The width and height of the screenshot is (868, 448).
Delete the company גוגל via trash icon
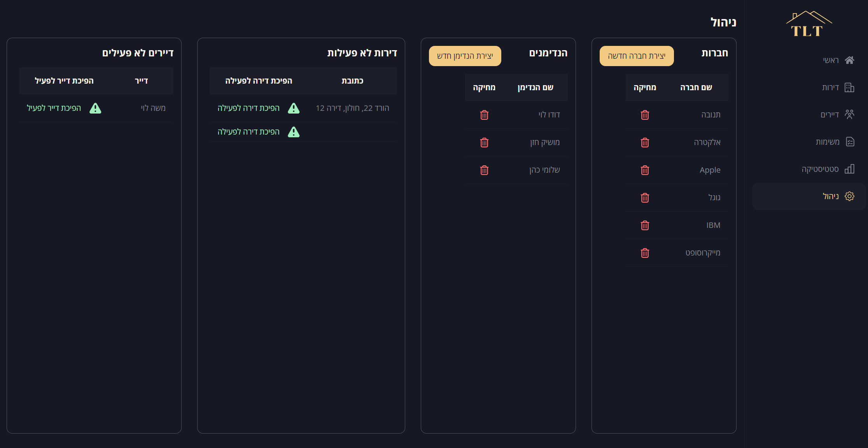(645, 198)
